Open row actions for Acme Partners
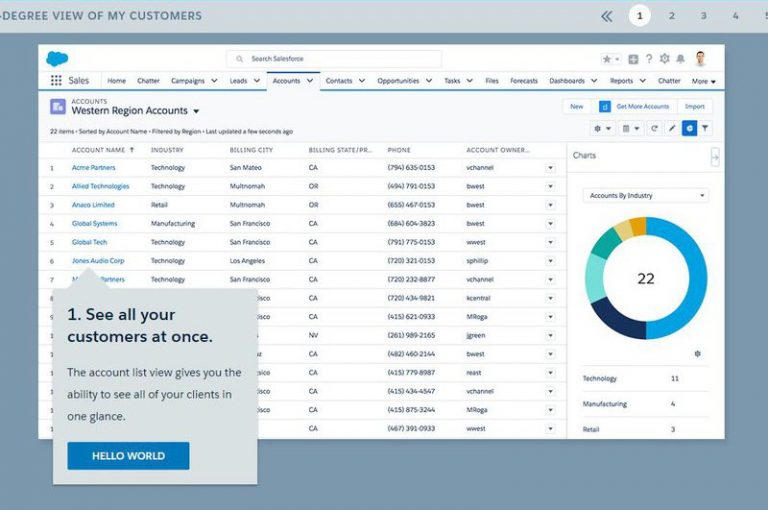Screen dimensions: 768x510 551,168
